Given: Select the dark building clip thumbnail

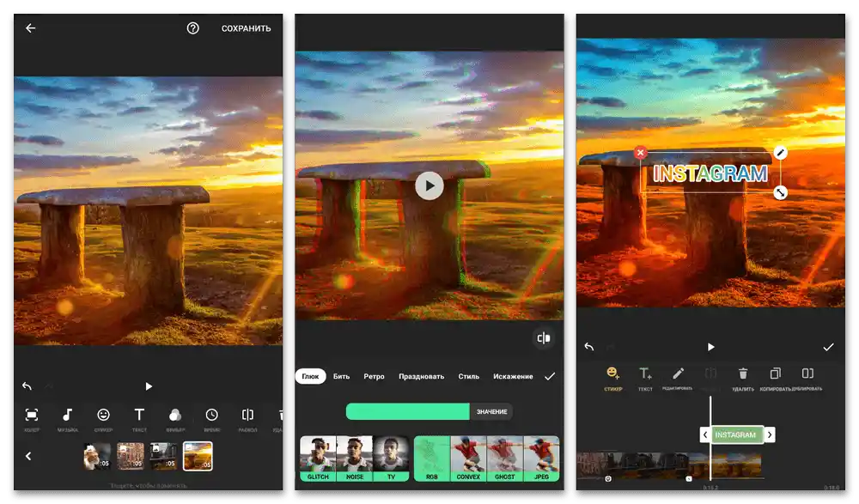Looking at the screenshot, I should click(163, 456).
